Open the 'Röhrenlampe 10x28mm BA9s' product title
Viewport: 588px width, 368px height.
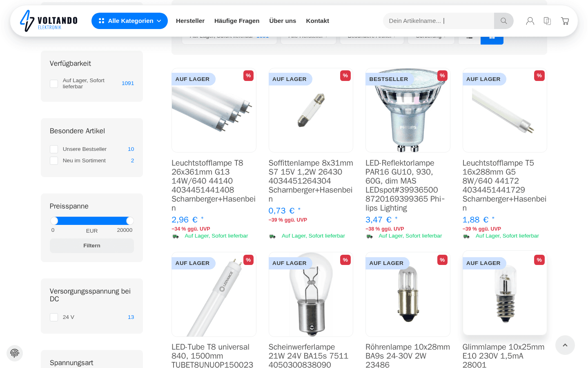[x=408, y=356]
